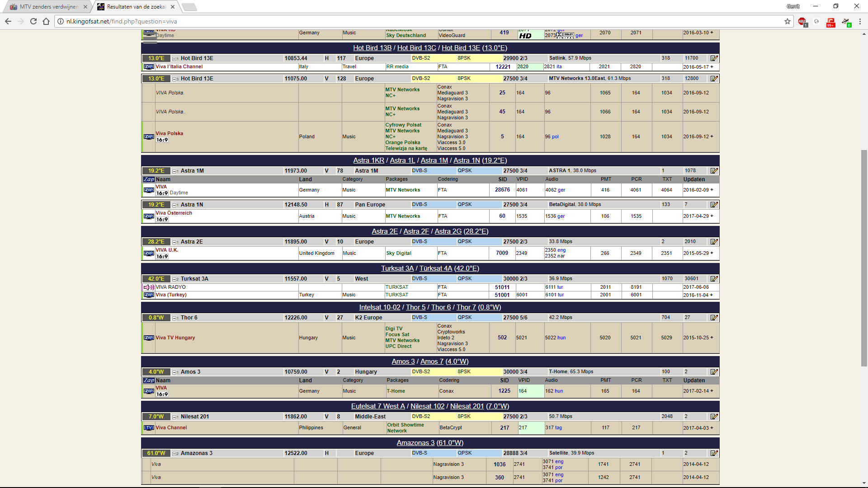
Task: Click edit icon for Amazonas 3 12522.00
Action: click(714, 453)
